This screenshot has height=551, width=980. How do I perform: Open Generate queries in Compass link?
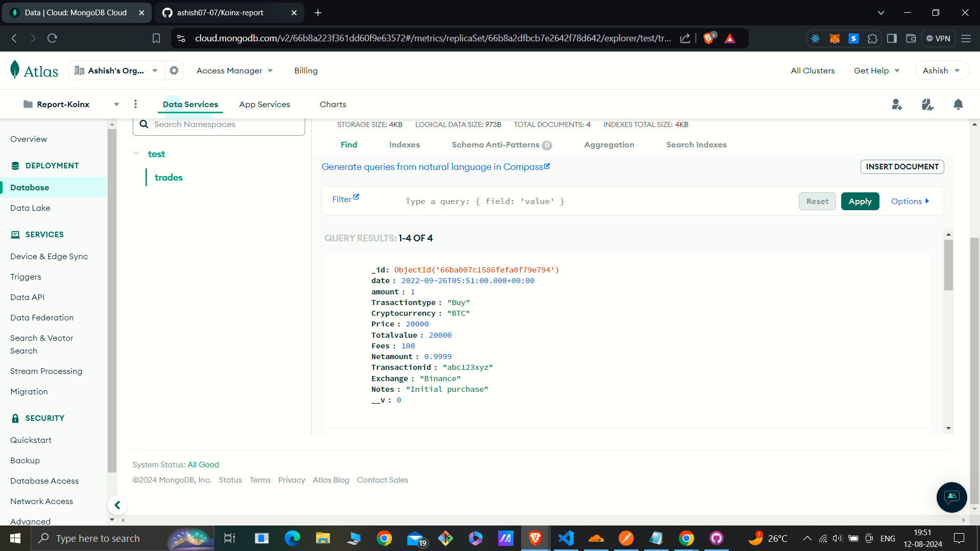[x=436, y=167]
